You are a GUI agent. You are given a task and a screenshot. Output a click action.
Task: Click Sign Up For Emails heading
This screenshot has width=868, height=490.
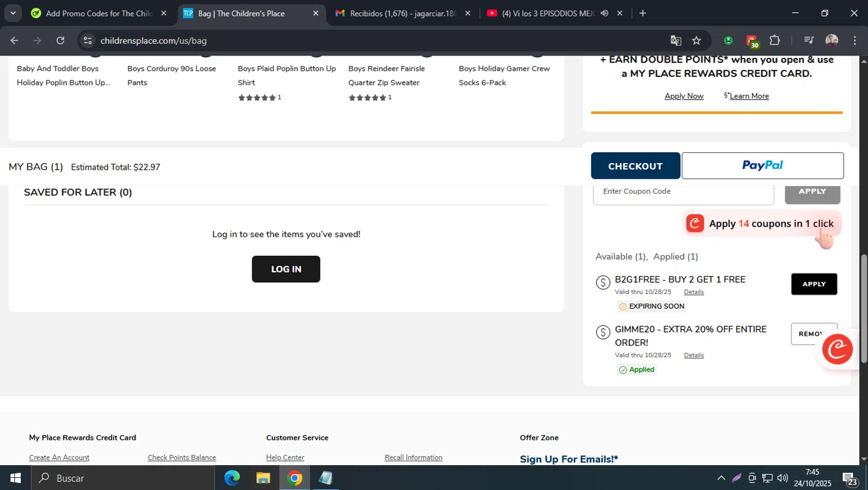pyautogui.click(x=569, y=459)
